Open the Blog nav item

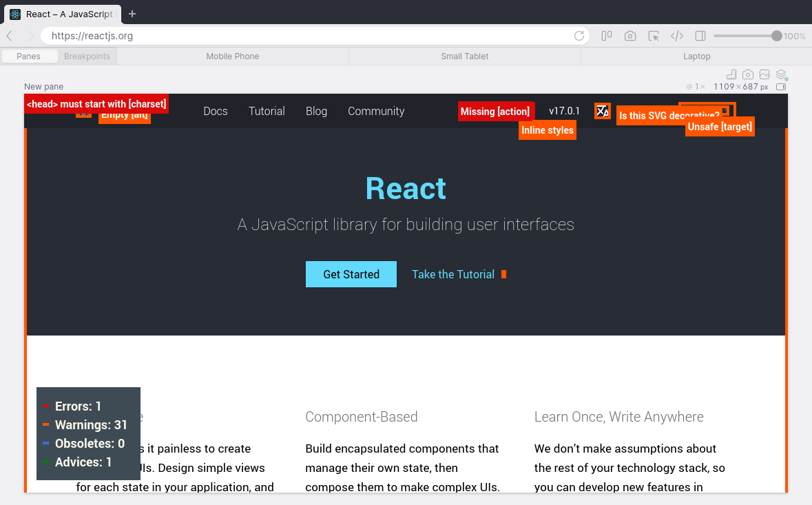(x=316, y=111)
